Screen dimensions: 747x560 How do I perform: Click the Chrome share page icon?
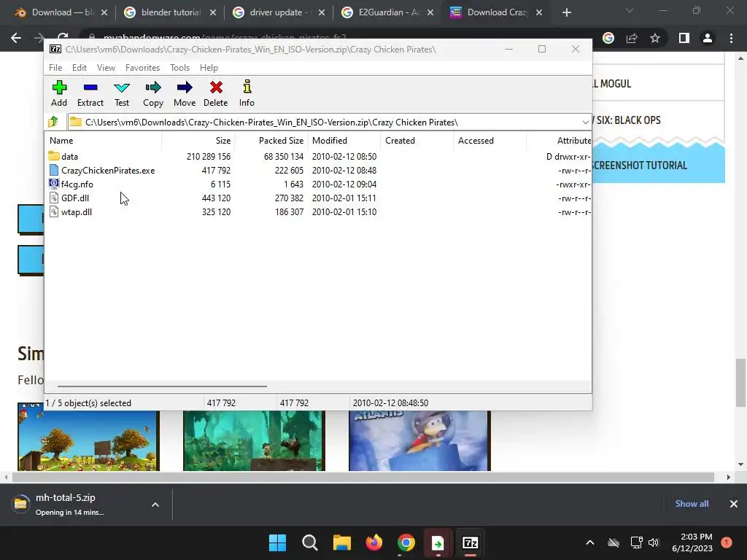(x=632, y=38)
